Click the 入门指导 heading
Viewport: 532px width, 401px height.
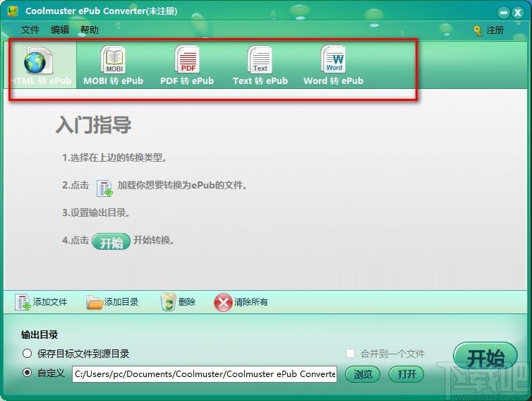point(93,125)
